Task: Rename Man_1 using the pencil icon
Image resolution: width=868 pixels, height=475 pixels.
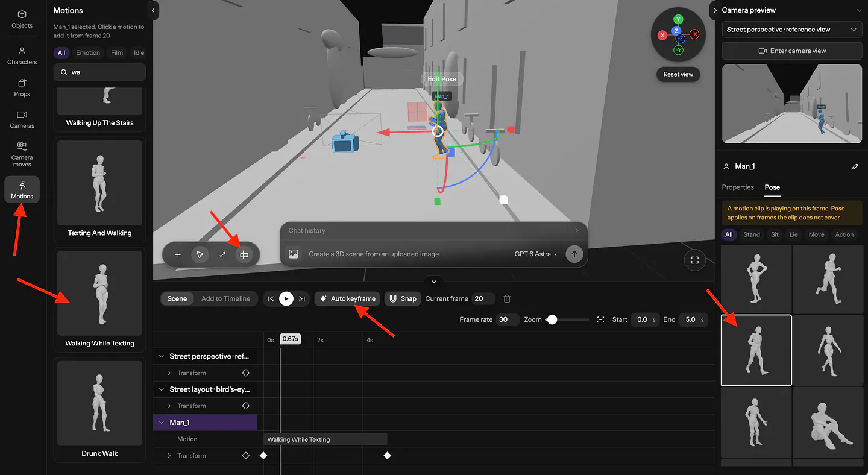Action: pyautogui.click(x=855, y=166)
